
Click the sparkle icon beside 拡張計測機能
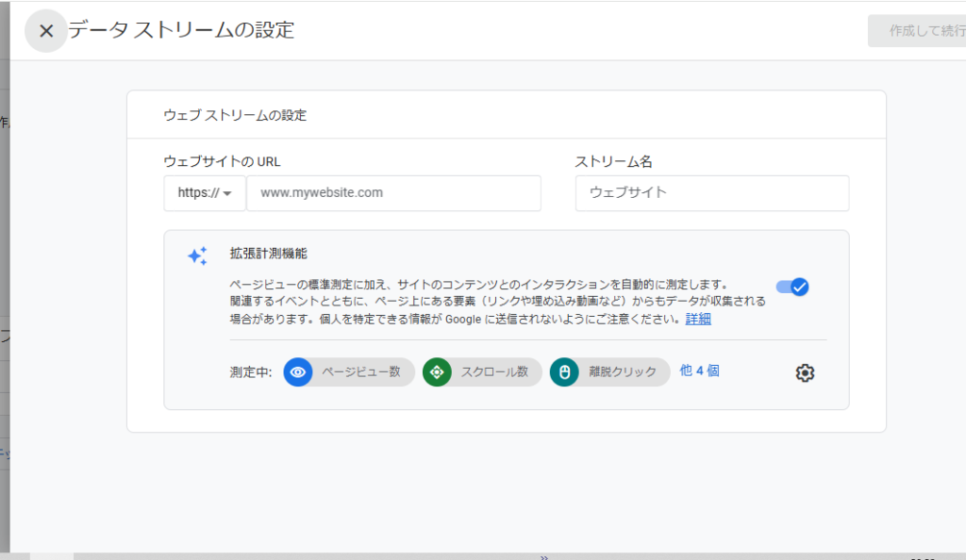pyautogui.click(x=197, y=256)
